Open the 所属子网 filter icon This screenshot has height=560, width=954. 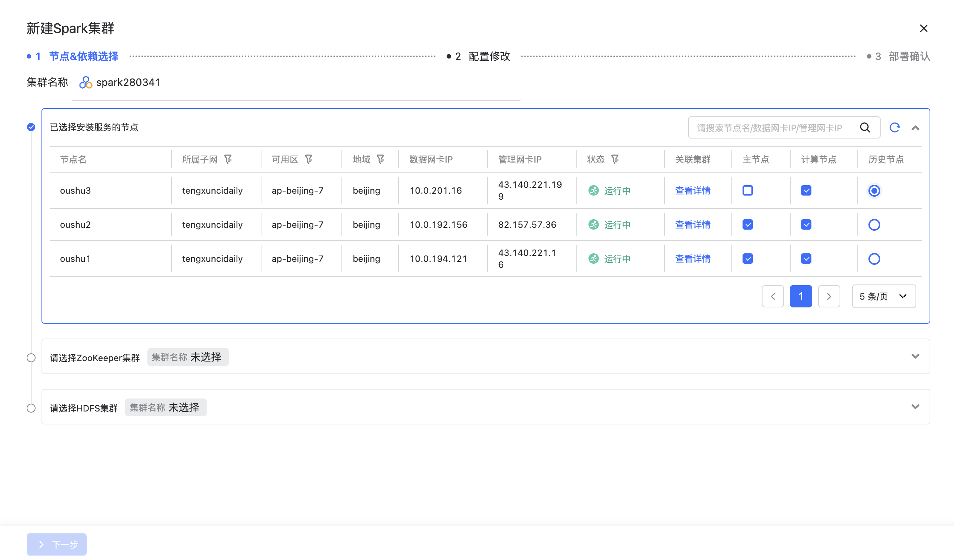coord(228,159)
